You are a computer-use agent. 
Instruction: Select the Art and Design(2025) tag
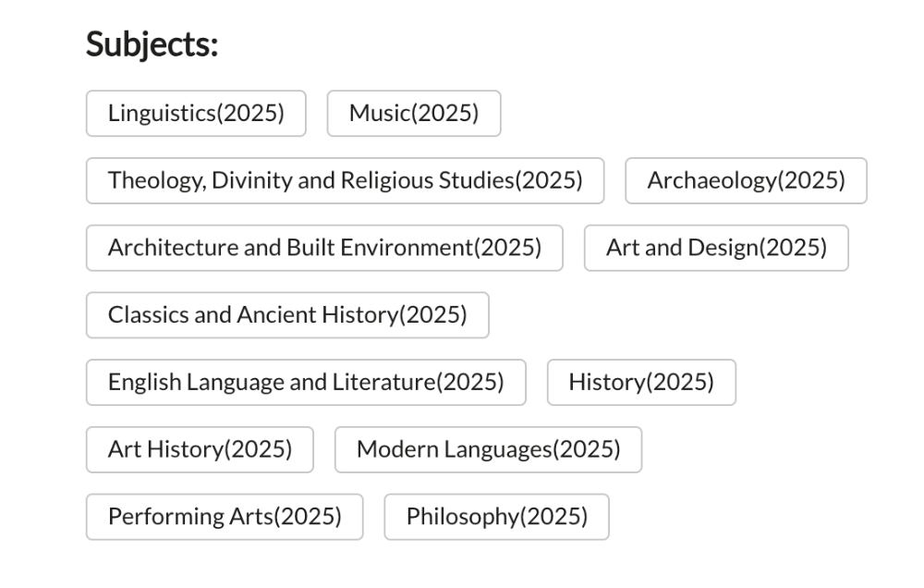(716, 248)
